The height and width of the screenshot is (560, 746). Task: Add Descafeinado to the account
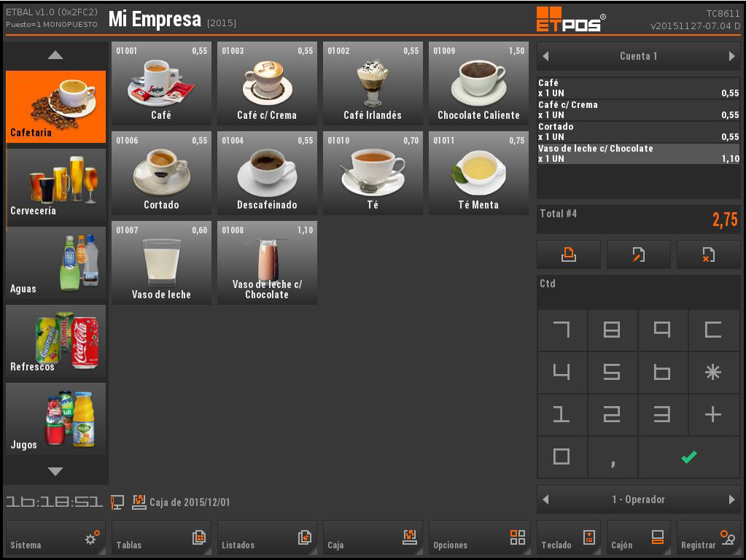point(267,174)
